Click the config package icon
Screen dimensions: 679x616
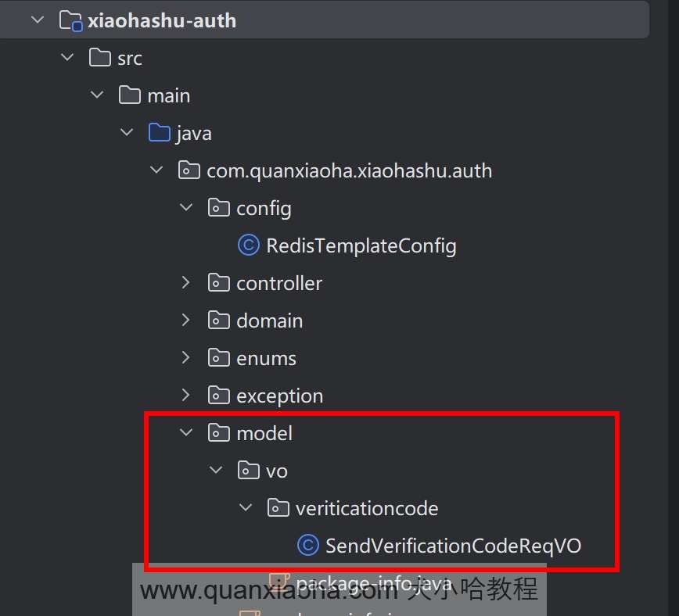(218, 208)
